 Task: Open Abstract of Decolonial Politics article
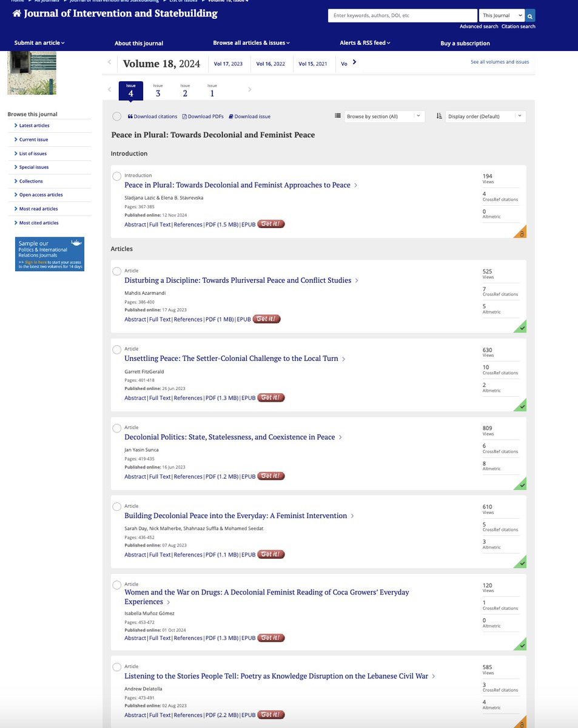[x=135, y=476]
